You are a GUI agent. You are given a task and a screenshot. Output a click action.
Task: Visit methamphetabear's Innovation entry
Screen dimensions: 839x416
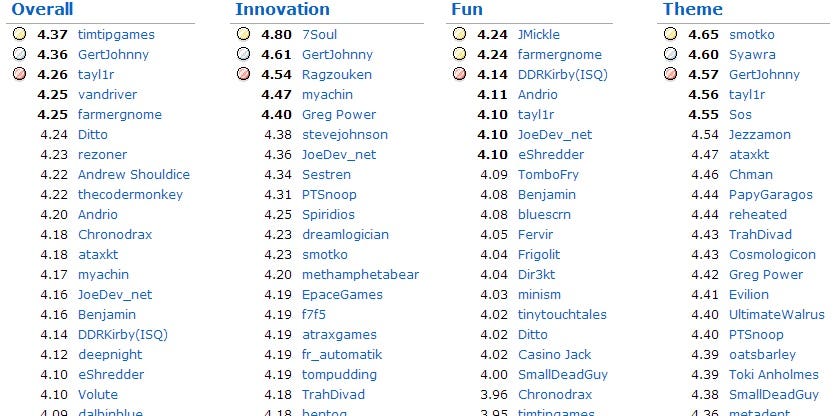point(360,275)
